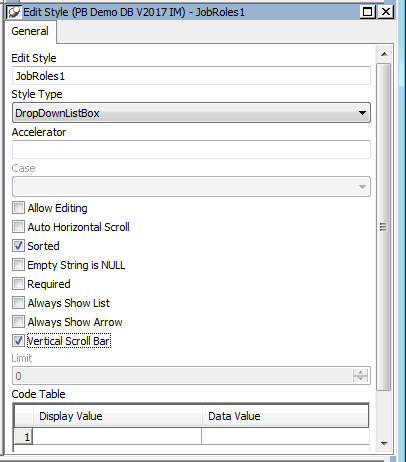
Task: Click the Edit Style window icon in title bar
Action: (x=14, y=12)
